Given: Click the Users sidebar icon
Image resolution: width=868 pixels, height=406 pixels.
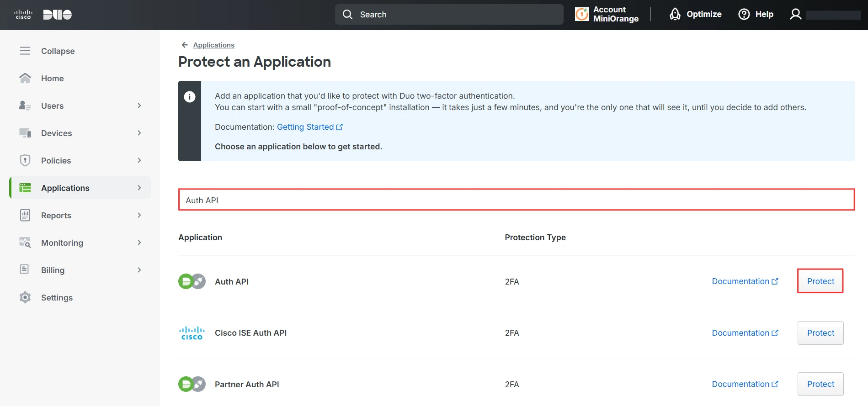Looking at the screenshot, I should 25,105.
